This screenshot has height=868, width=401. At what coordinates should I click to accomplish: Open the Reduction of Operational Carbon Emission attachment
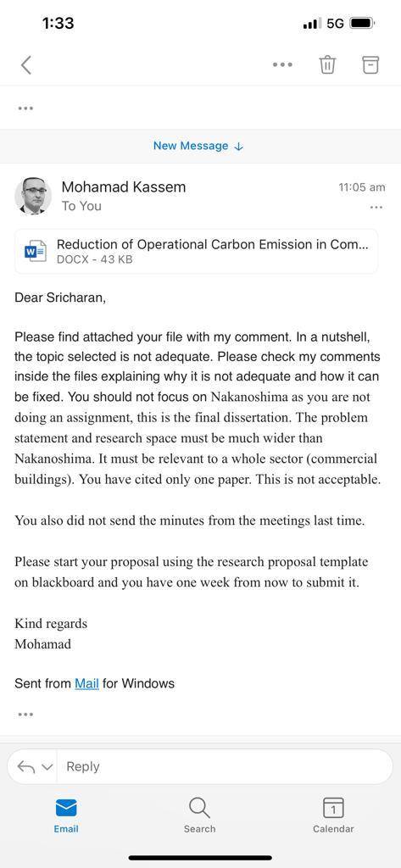(197, 251)
